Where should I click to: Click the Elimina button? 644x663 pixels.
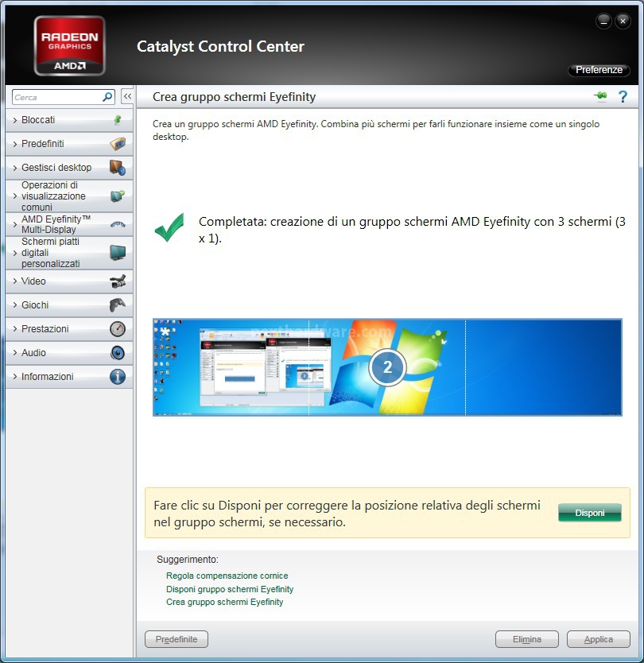[x=527, y=639]
